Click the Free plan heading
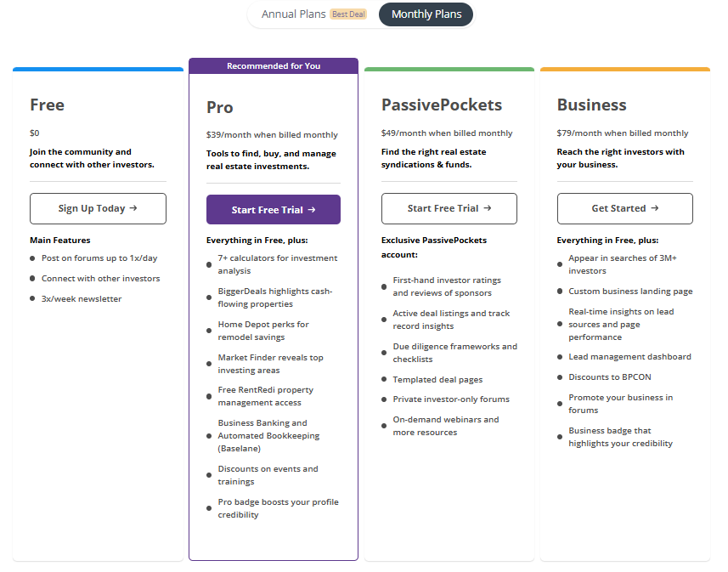The width and height of the screenshot is (728, 572). [47, 105]
